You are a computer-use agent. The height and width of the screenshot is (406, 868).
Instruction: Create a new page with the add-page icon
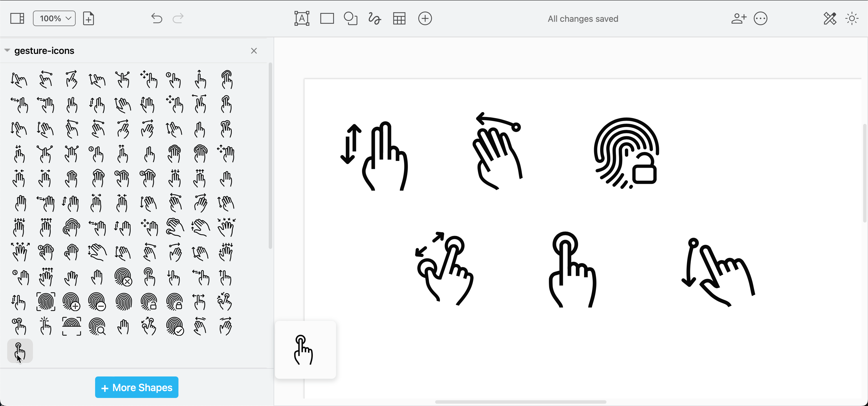[89, 19]
